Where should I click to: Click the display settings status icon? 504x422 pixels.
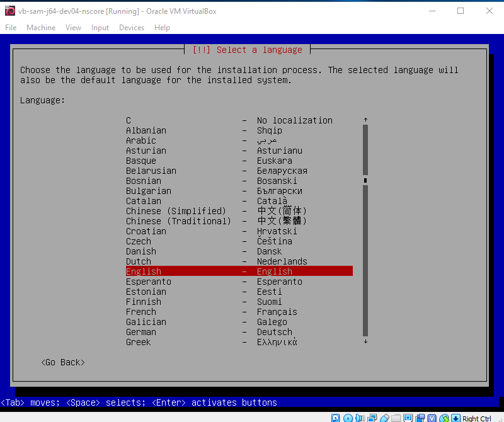[x=408, y=418]
